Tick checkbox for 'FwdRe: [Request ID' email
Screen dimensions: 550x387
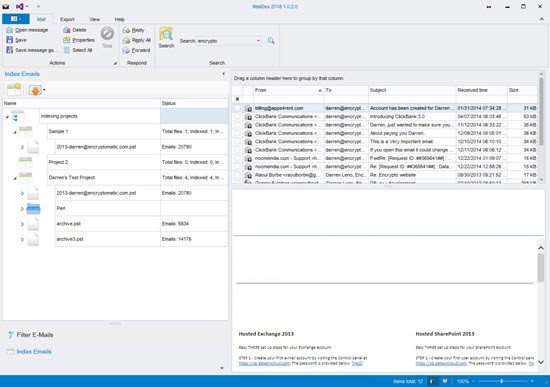pyautogui.click(x=237, y=158)
